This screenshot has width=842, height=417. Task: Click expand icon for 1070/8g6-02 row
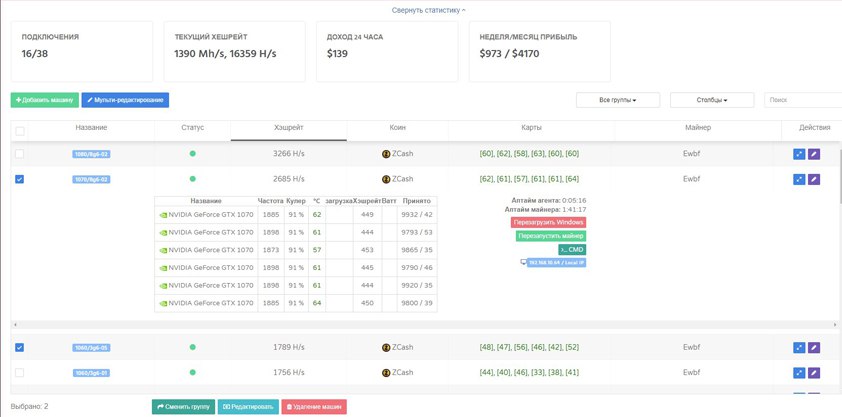(x=799, y=179)
